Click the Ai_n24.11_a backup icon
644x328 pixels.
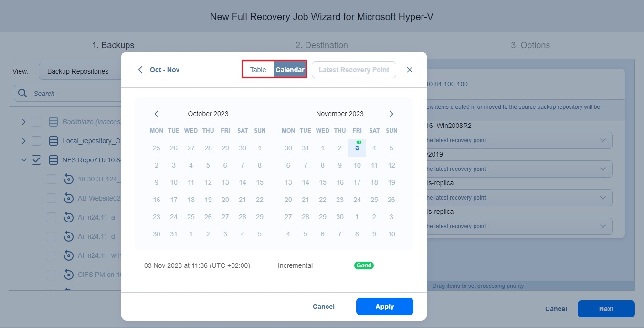(x=68, y=217)
